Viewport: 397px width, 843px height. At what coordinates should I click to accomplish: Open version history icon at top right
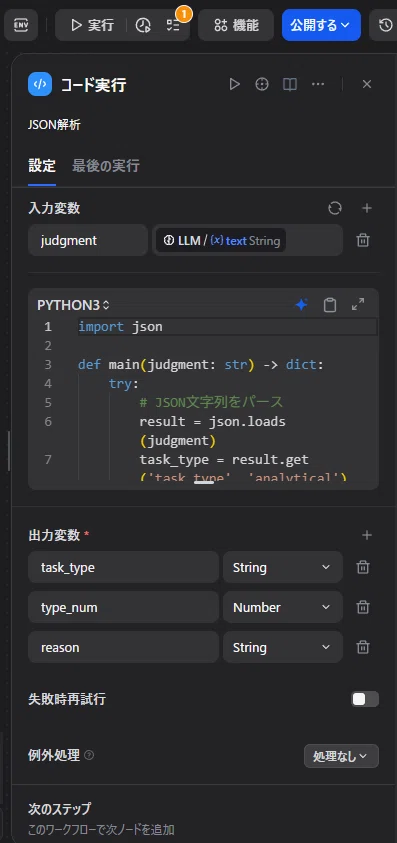click(384, 25)
